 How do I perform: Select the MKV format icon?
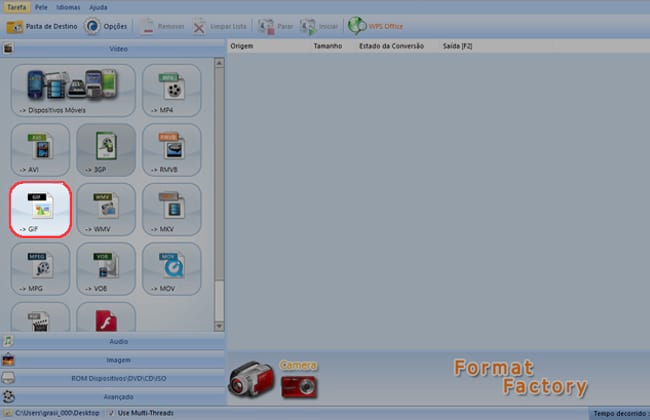(171, 208)
